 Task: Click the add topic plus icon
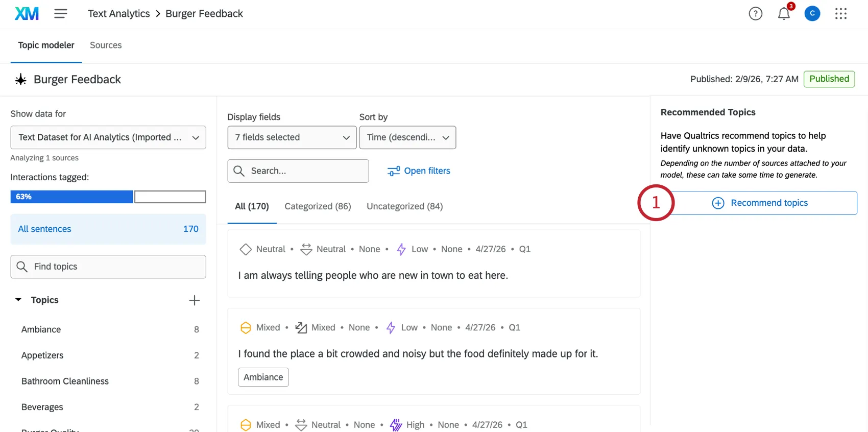(x=194, y=300)
